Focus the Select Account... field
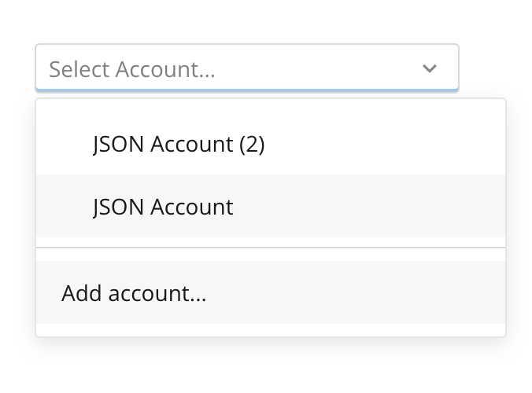The height and width of the screenshot is (393, 532). [x=132, y=69]
